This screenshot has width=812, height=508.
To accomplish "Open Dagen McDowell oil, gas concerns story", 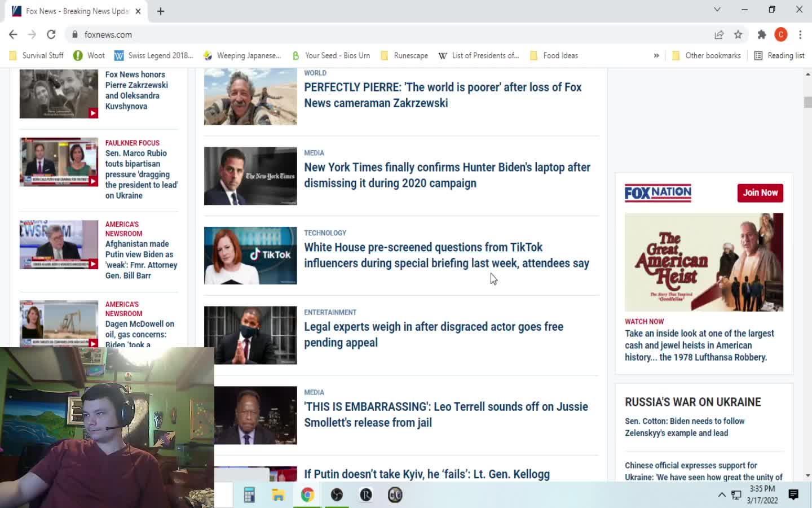I will (x=140, y=334).
